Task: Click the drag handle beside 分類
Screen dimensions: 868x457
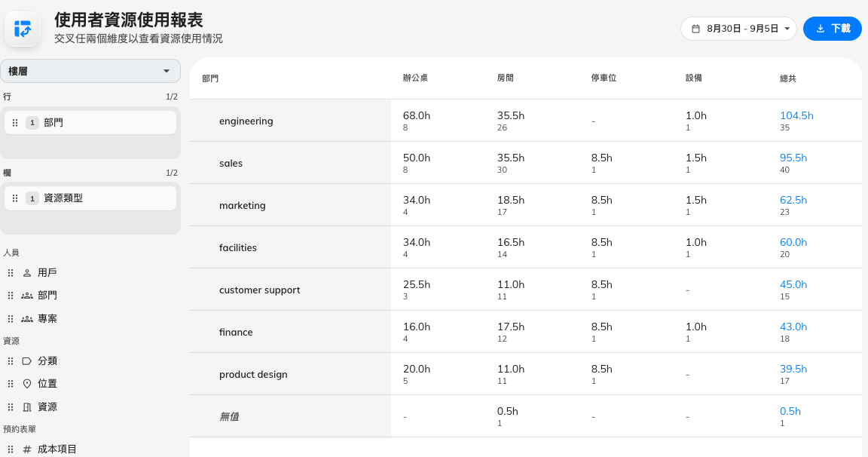Action: pyautogui.click(x=11, y=361)
